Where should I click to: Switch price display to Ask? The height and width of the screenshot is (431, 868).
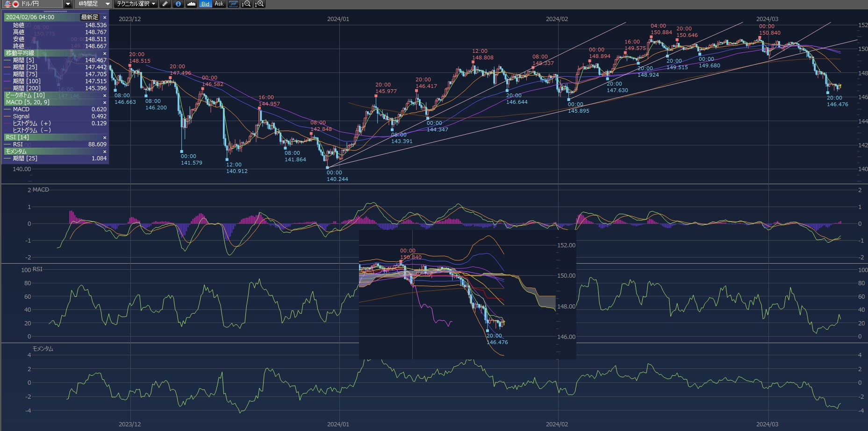(x=219, y=4)
